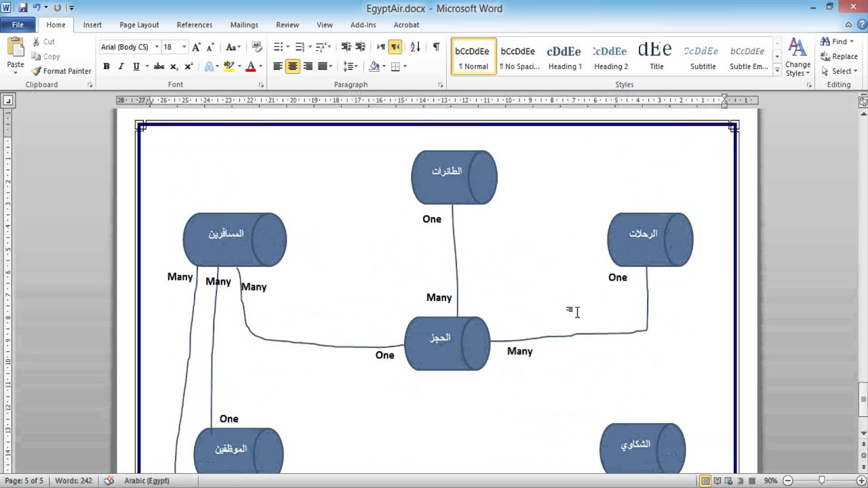
Task: Toggle Show/Hide paragraph marks
Action: coord(436,47)
